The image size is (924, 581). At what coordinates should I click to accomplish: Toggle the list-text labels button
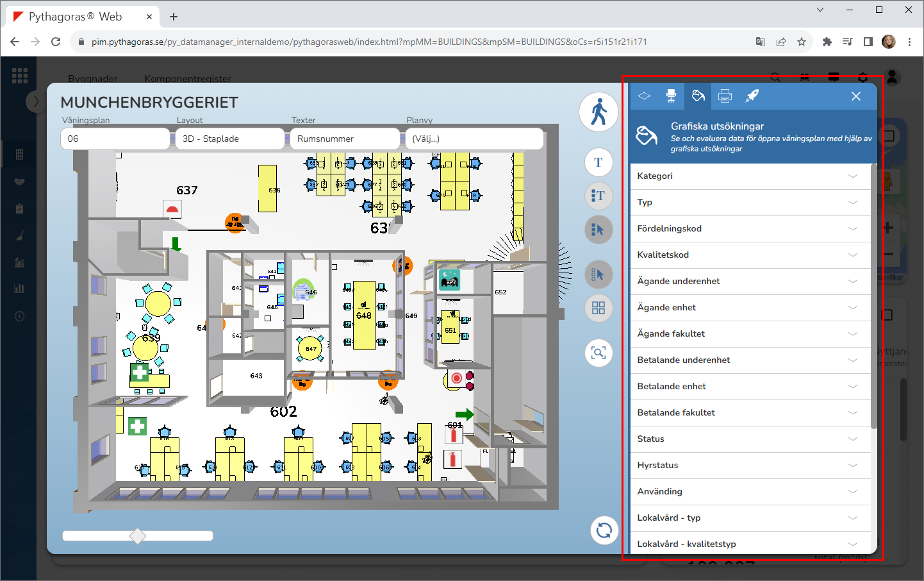point(598,196)
